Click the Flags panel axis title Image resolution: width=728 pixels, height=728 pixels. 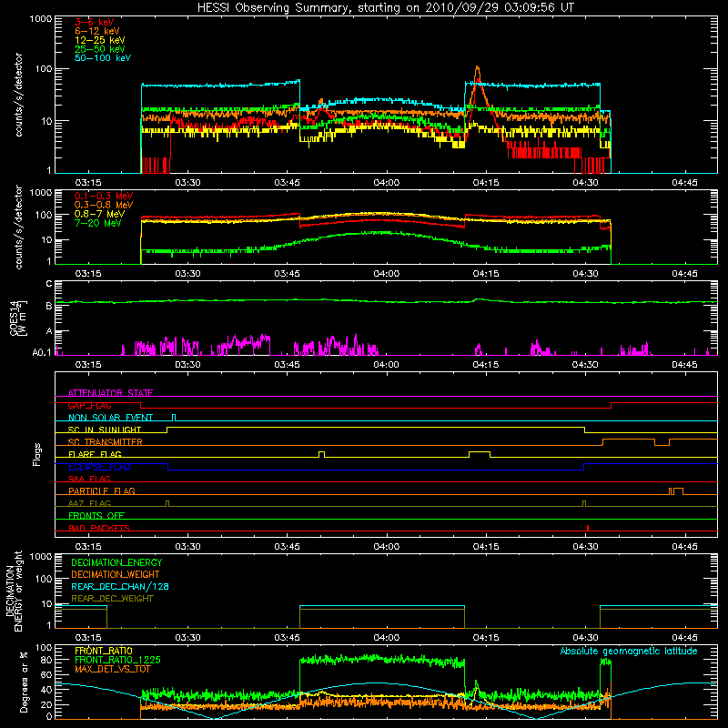(x=37, y=454)
